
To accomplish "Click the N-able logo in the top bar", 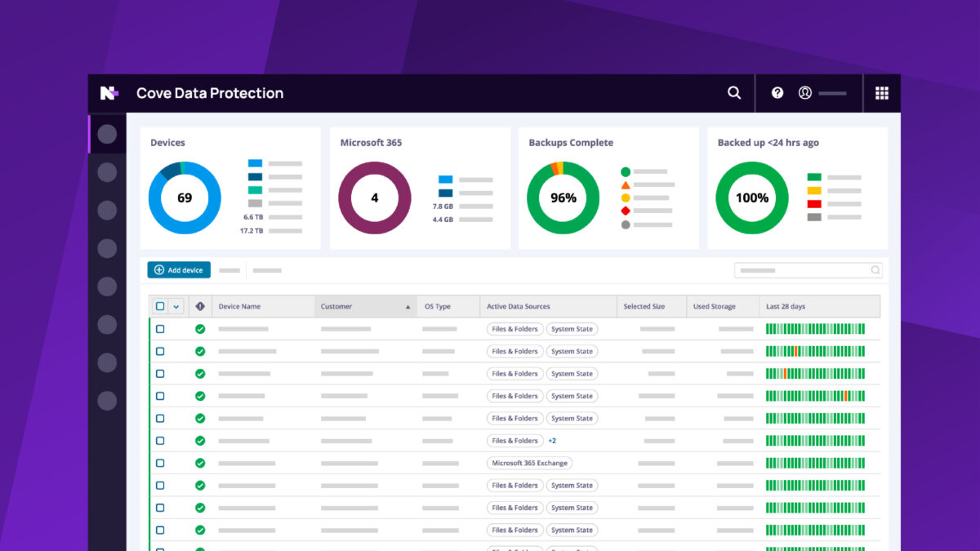I will click(x=107, y=92).
